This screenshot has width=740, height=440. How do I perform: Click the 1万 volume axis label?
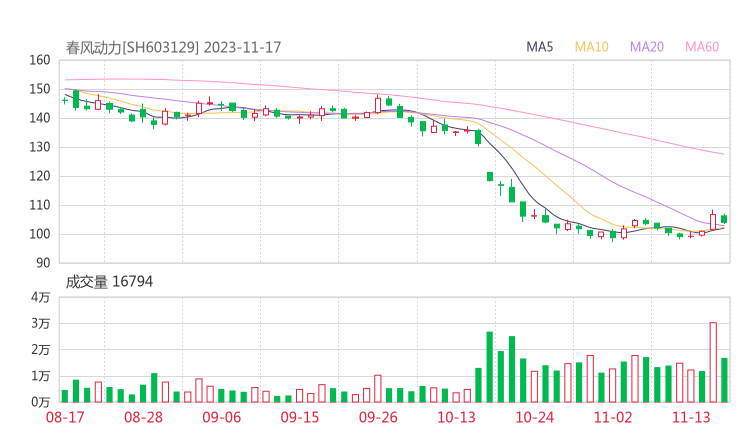(x=41, y=376)
